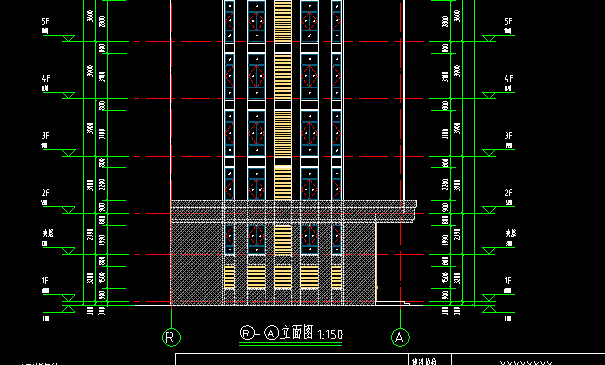Select the 3F label on the left side

[46, 136]
